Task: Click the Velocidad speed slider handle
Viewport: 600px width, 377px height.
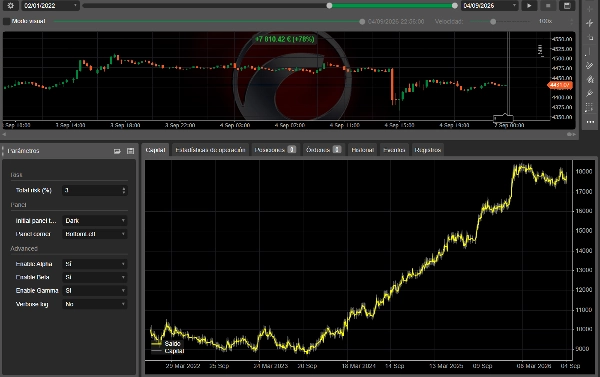Action: click(x=493, y=21)
